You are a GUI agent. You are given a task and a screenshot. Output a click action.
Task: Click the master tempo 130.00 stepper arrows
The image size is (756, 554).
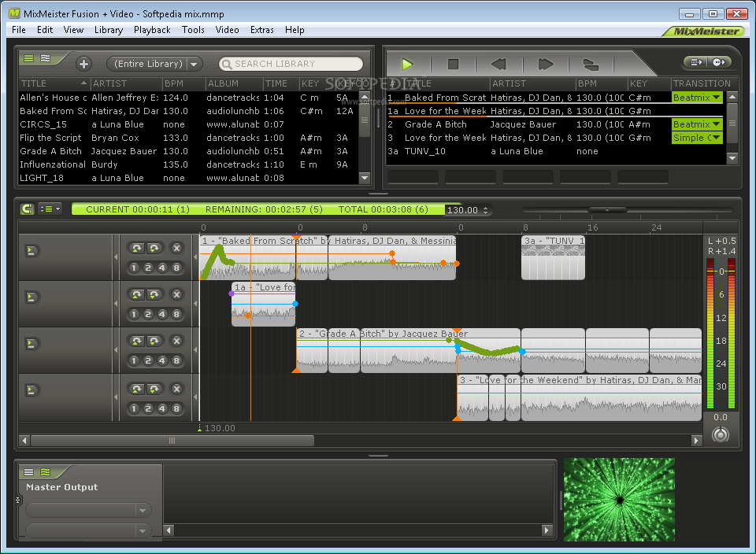(486, 210)
